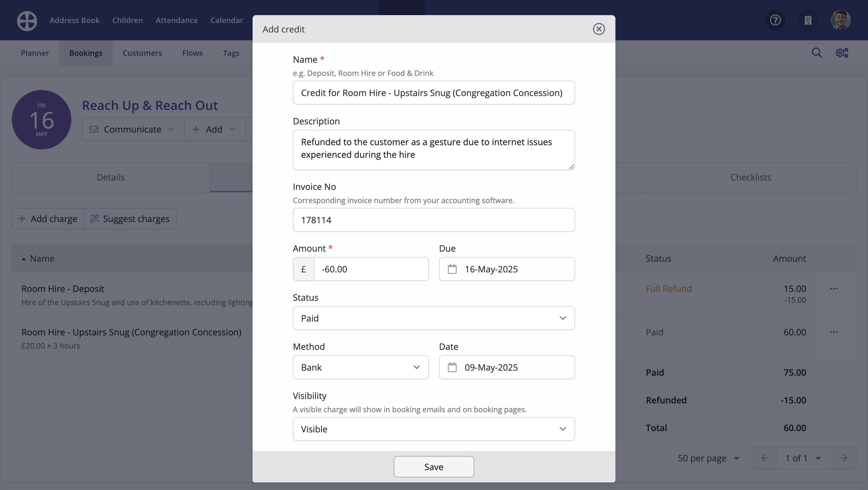
Task: Open the Details tab
Action: (111, 177)
